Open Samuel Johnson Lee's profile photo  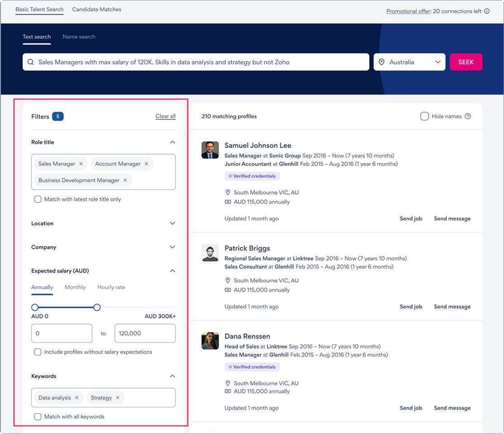[x=210, y=150]
